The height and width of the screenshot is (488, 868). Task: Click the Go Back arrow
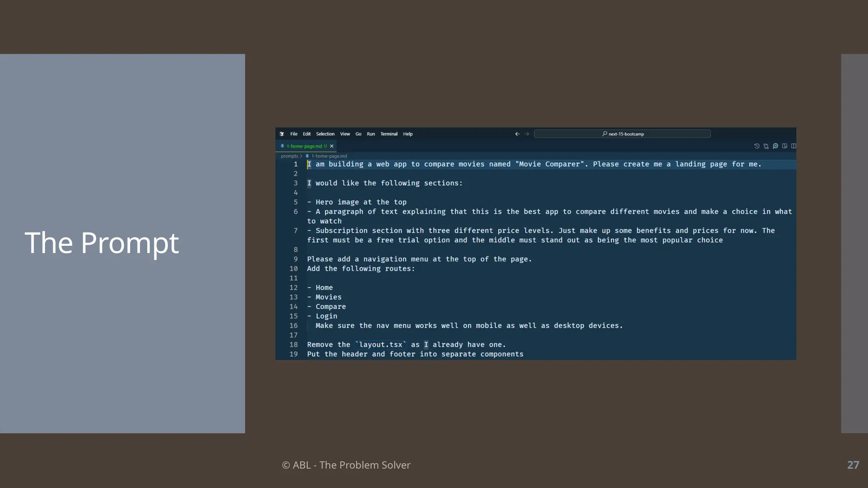pyautogui.click(x=517, y=134)
